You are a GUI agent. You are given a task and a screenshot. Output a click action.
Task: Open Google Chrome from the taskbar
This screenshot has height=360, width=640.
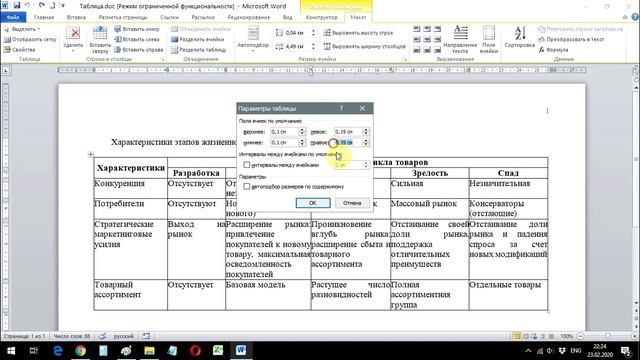click(x=81, y=351)
